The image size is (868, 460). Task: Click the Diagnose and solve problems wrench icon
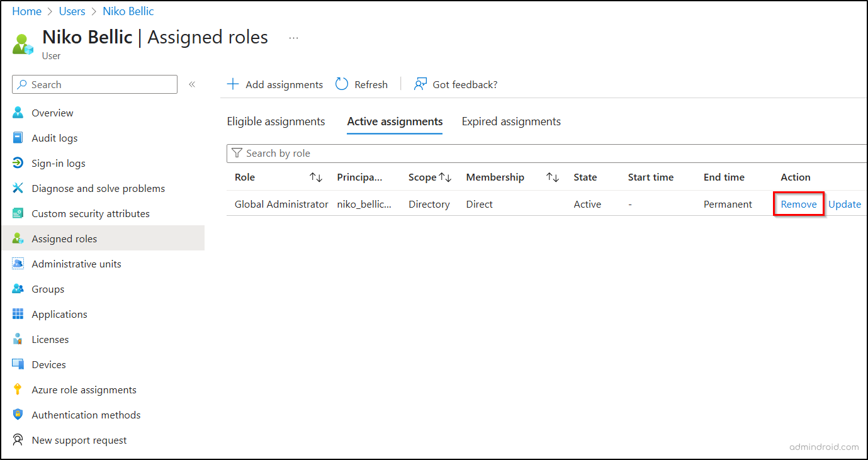18,188
